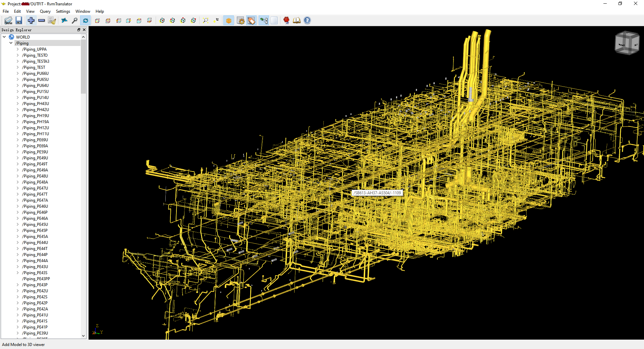Collapse the WORLD root node
The image size is (644, 349).
(x=4, y=37)
